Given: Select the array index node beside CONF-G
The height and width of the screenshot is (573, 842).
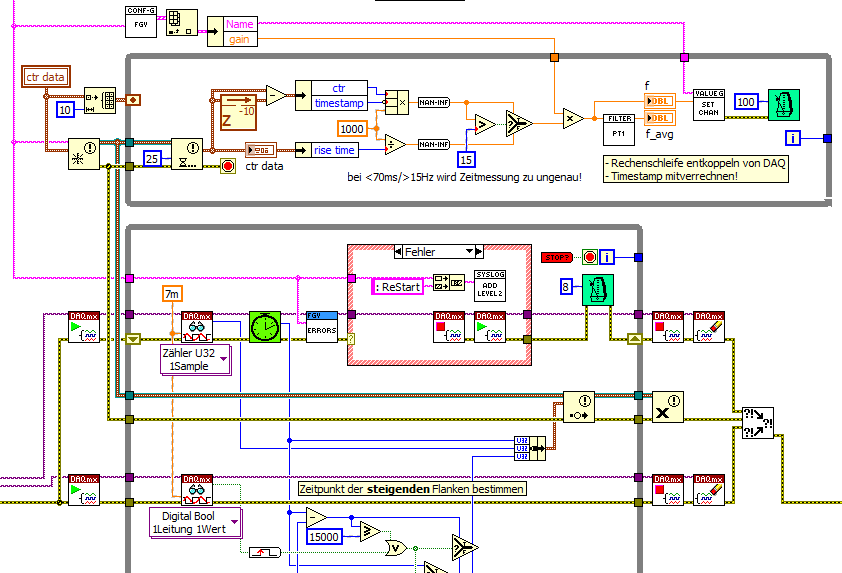Looking at the screenshot, I should pos(182,23).
